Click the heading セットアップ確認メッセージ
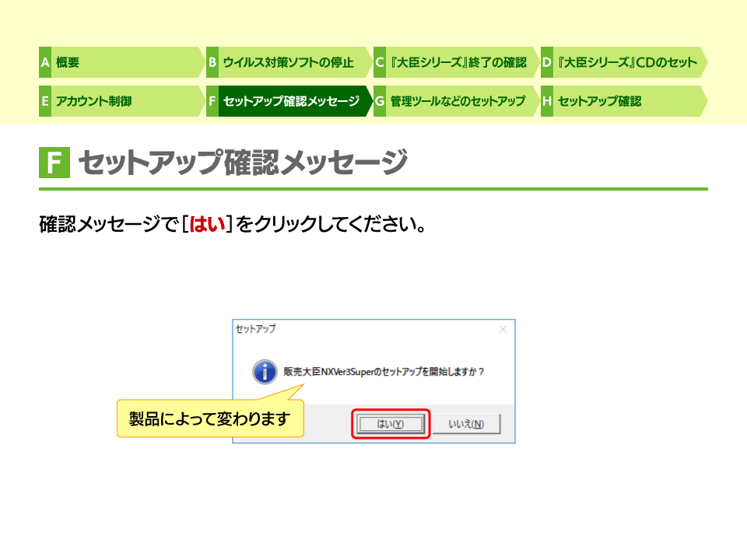Screen dimensions: 747x560 pos(243,163)
